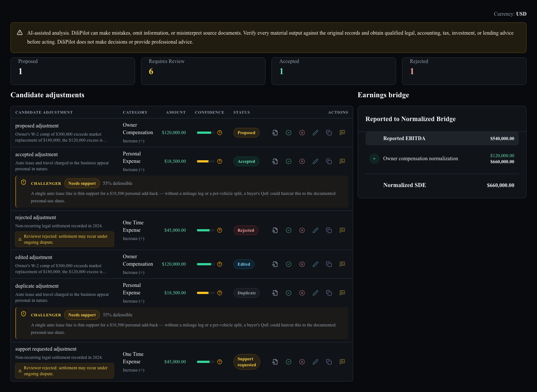Reject the edited adjustment with X icon
This screenshot has height=392, width=537.
pos(302,264)
